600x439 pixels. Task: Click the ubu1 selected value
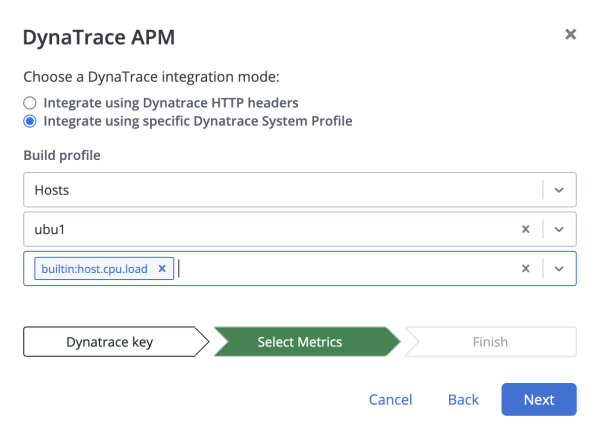[50, 230]
